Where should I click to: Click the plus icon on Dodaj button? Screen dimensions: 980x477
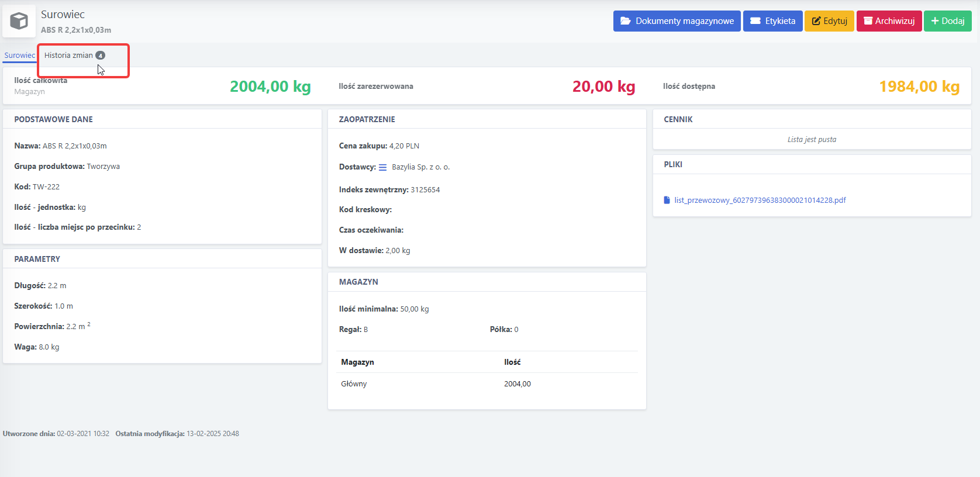point(935,21)
